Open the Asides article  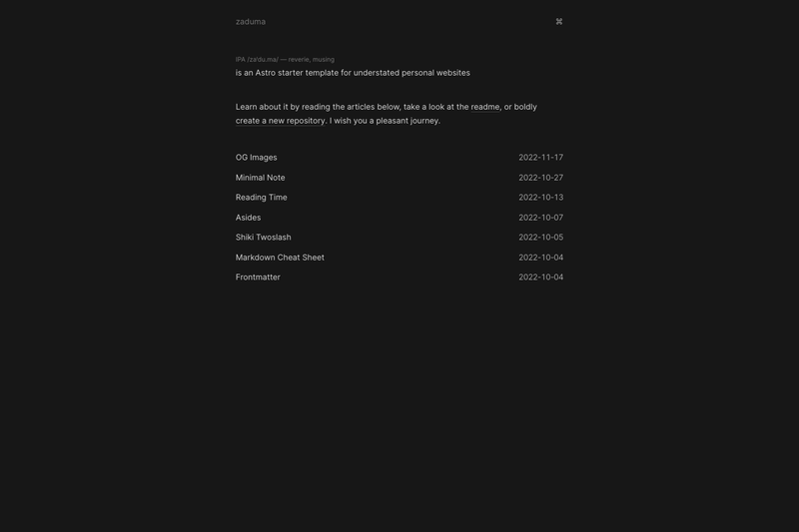point(248,218)
